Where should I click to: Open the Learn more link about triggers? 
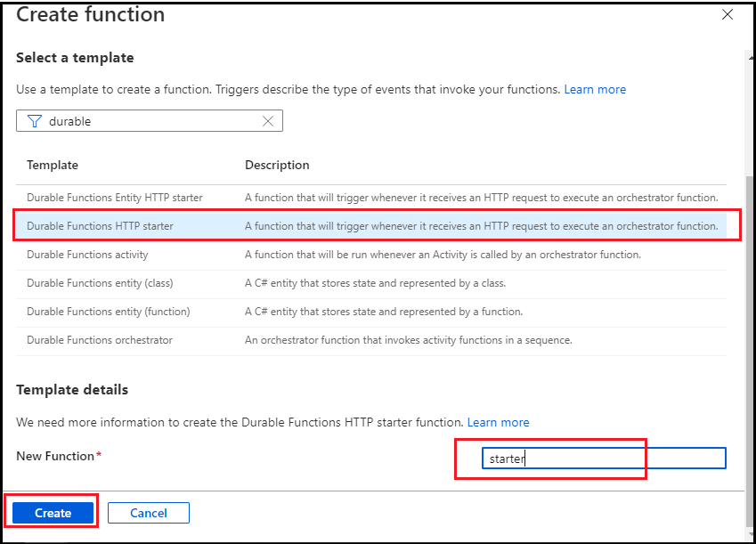pos(595,88)
